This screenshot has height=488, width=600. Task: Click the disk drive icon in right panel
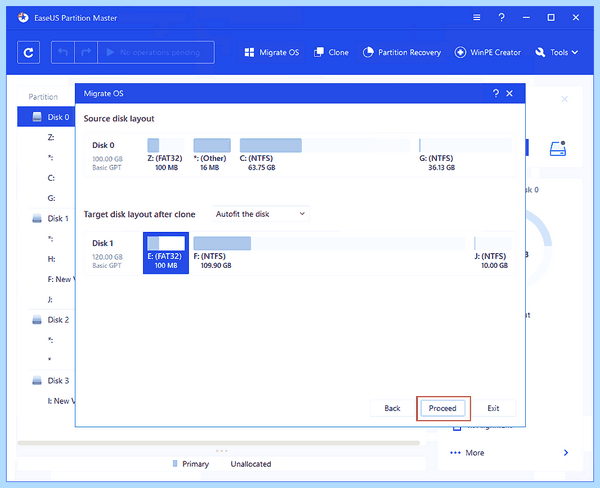coord(558,149)
